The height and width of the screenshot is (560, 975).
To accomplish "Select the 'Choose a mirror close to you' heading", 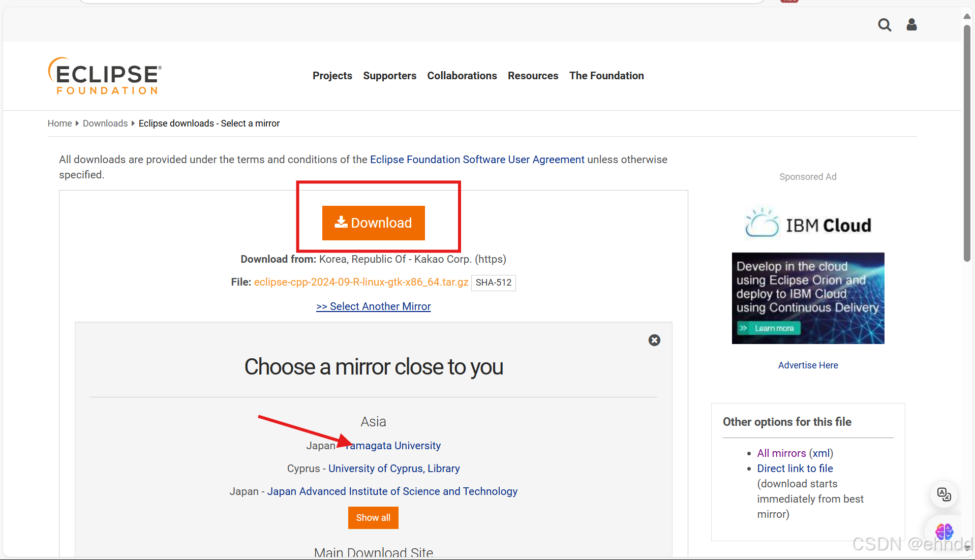I will [374, 367].
